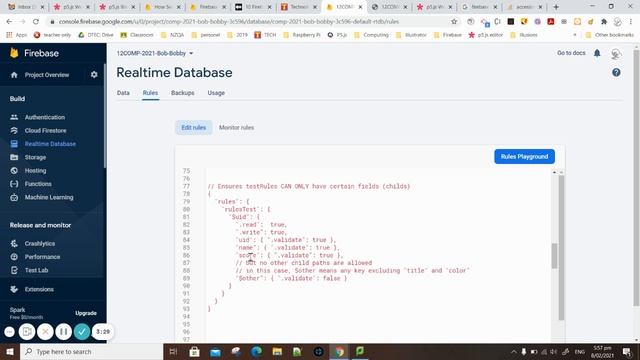Viewport: 640px width, 360px height.
Task: Open the Other bookmarks folder
Action: [x=610, y=35]
